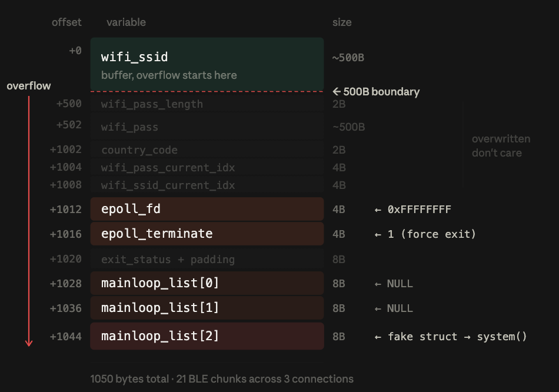Click the 500B boundary annotation
This screenshot has height=392, width=559.
[x=376, y=92]
